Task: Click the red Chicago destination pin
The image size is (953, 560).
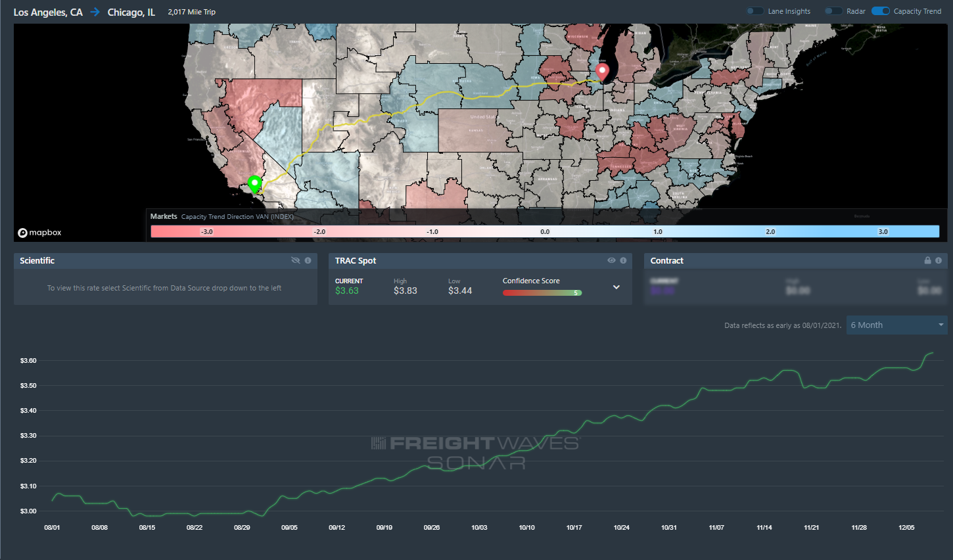Action: coord(602,72)
